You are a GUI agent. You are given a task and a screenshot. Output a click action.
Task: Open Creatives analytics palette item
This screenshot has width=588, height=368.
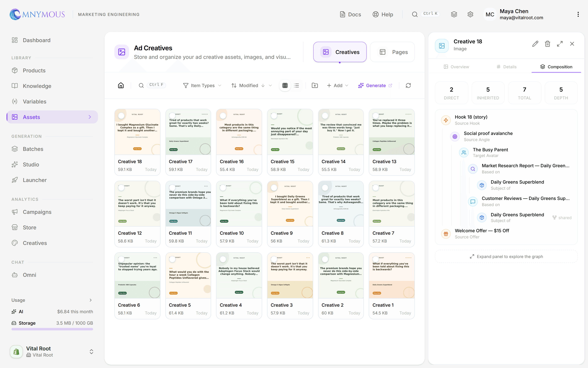pos(52,243)
